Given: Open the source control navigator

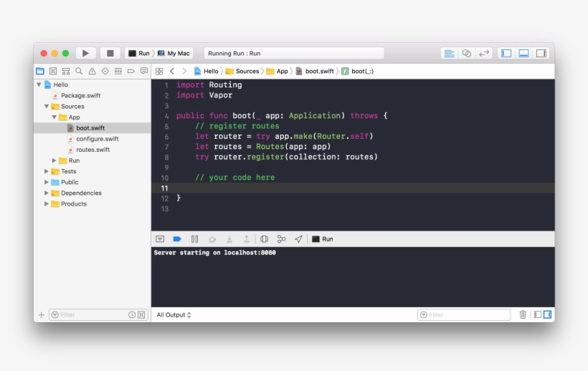Looking at the screenshot, I should (x=53, y=71).
